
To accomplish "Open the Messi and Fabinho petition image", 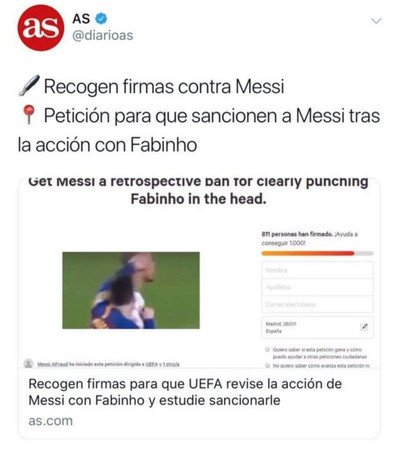I will (x=131, y=290).
